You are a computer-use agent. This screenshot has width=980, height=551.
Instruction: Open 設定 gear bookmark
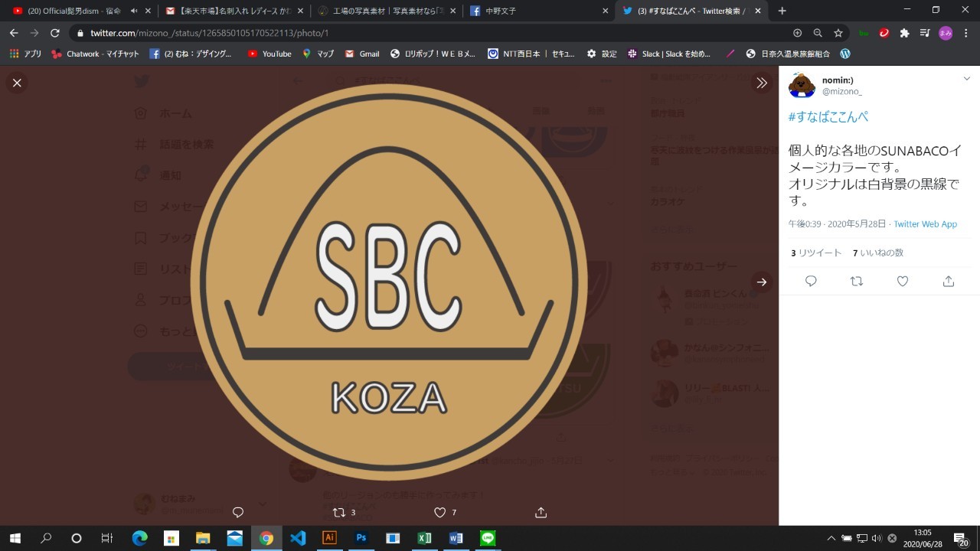click(601, 54)
